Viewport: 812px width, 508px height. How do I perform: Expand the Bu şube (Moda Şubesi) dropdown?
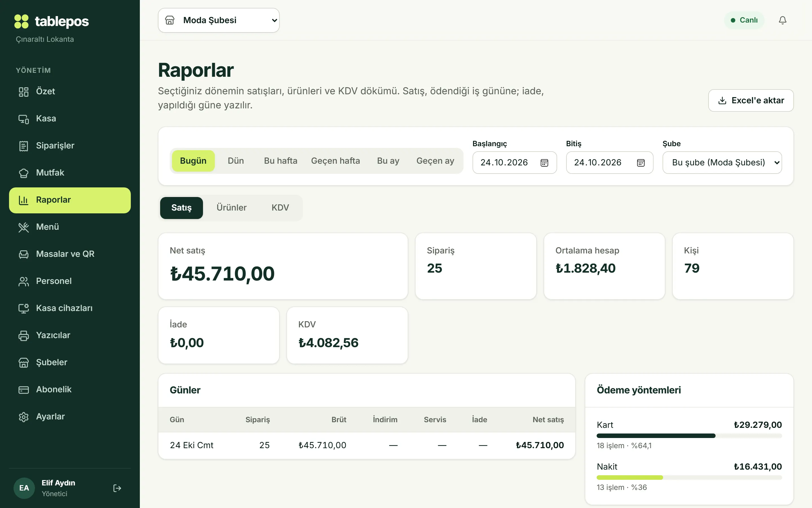coord(722,163)
